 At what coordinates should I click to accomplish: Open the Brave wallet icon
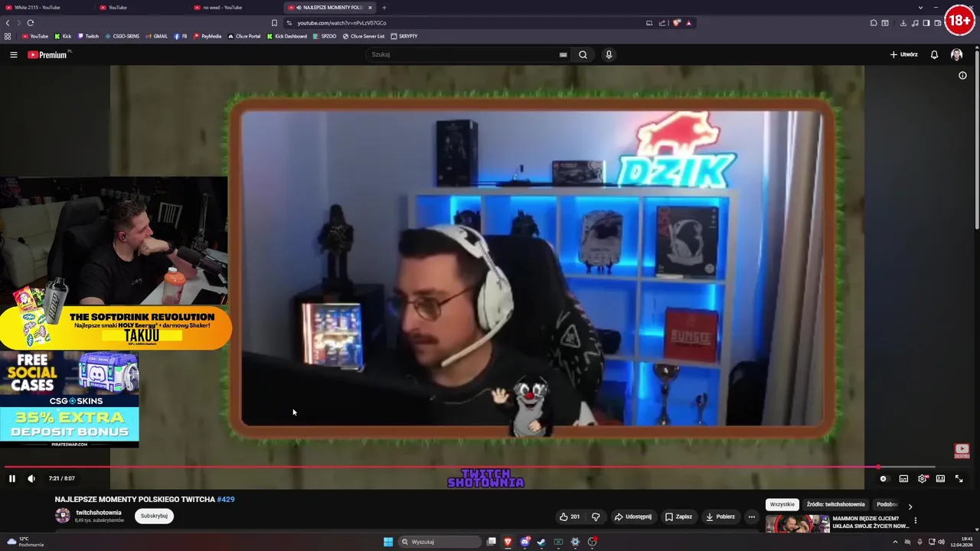(938, 23)
